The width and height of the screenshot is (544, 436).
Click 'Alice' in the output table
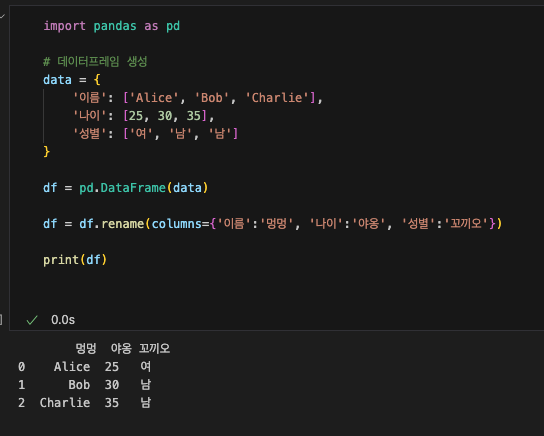tap(72, 367)
